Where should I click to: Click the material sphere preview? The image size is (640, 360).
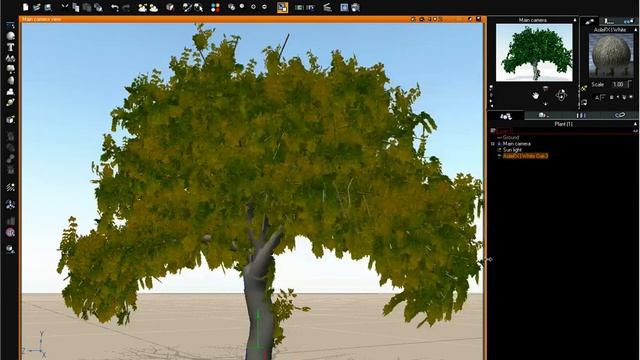(611, 55)
